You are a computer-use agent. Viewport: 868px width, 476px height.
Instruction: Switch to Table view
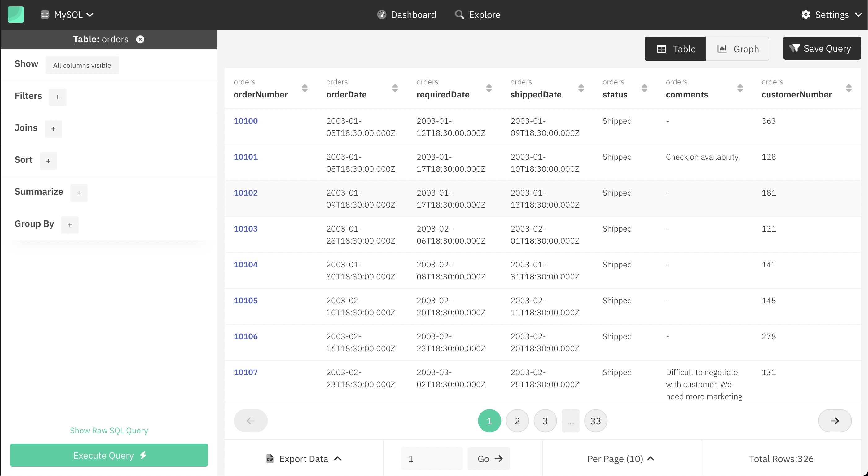click(x=675, y=49)
